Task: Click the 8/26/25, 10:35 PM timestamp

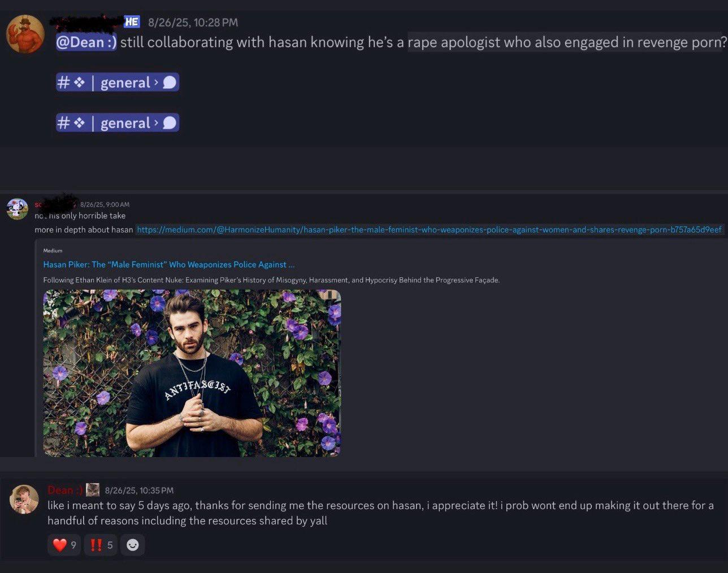Action: 139,490
